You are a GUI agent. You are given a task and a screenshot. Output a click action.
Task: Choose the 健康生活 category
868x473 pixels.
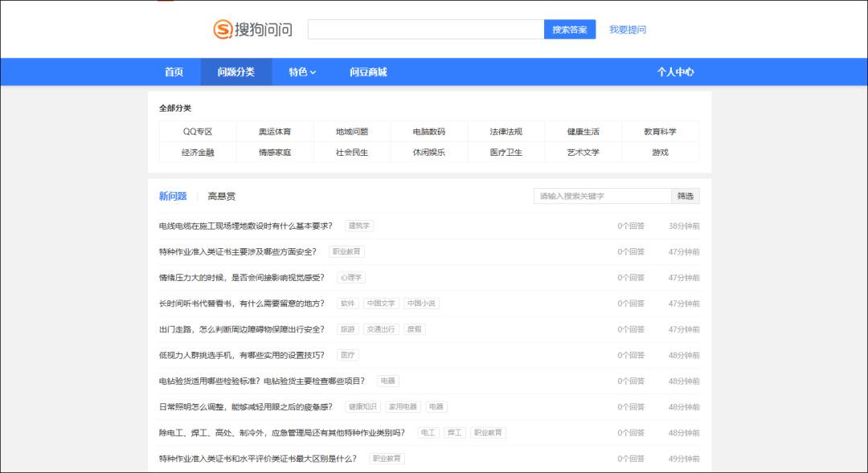[x=583, y=132]
